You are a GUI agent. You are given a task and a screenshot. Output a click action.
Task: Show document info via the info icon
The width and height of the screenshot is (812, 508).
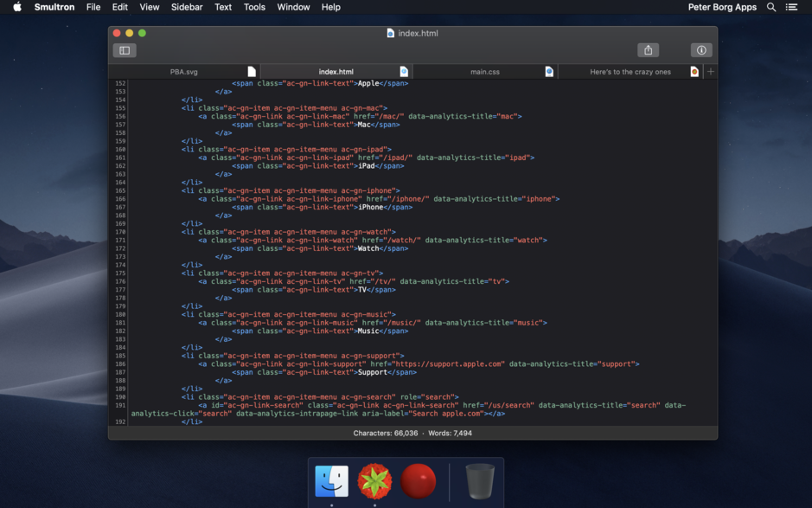(700, 49)
